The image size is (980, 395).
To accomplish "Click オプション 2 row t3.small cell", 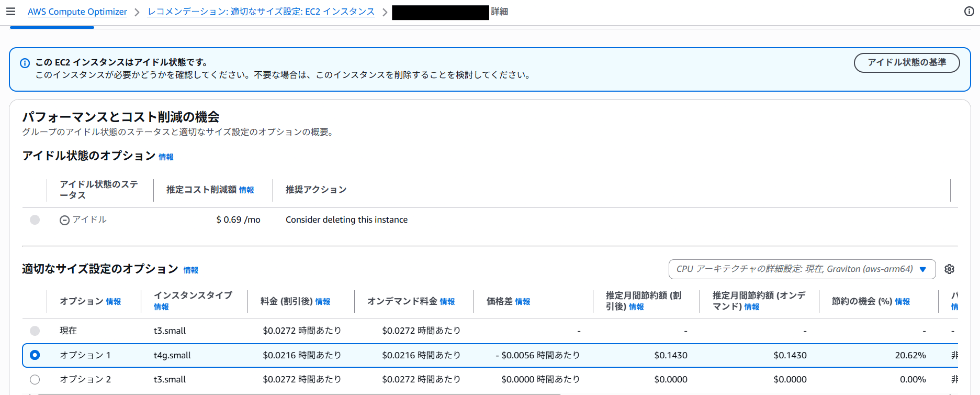I will click(x=170, y=379).
